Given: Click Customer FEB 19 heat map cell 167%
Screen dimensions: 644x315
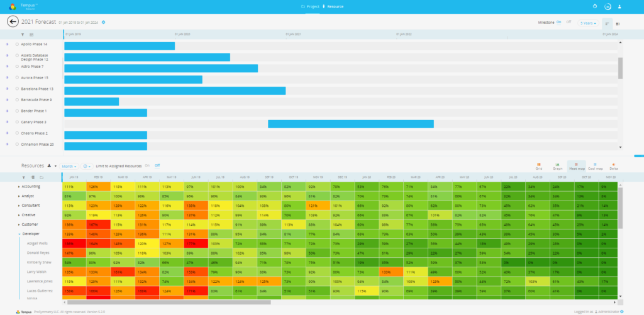Looking at the screenshot, I should [99, 224].
